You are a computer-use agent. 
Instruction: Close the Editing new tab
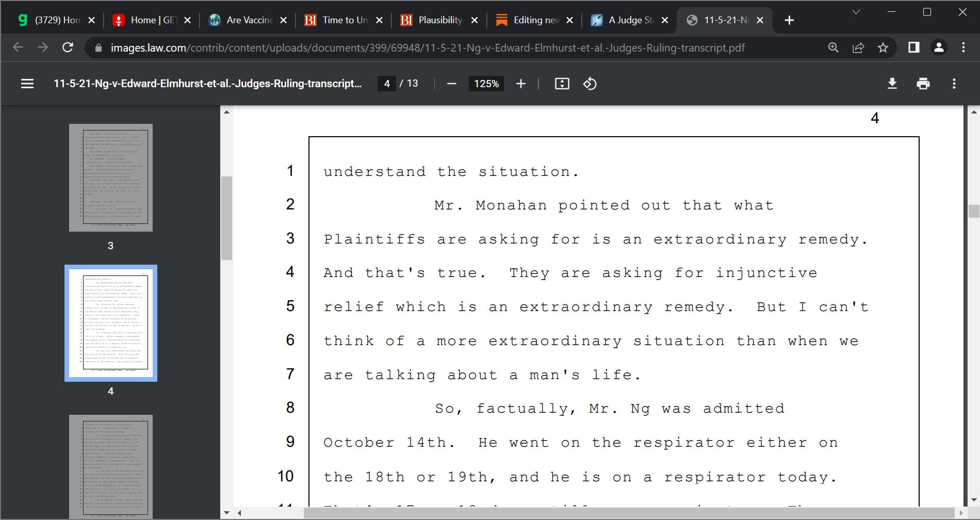coord(569,20)
